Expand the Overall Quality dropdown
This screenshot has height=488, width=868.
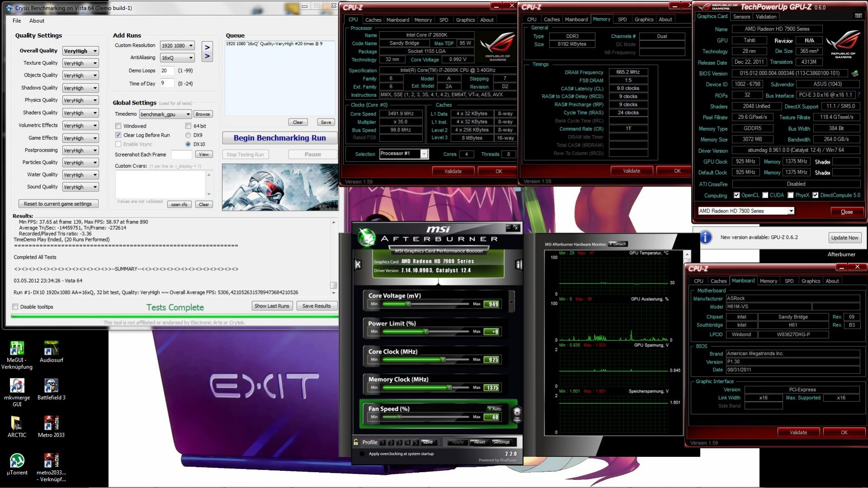click(x=81, y=51)
